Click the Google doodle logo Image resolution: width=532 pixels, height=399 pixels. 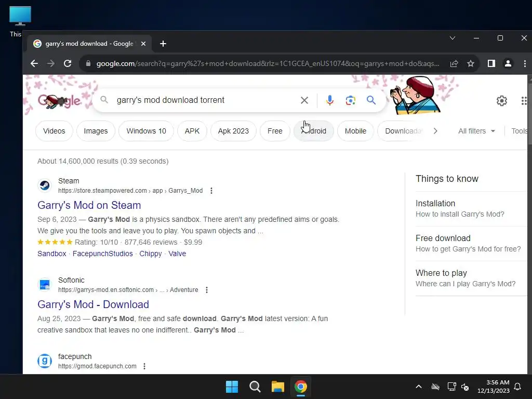tap(59, 101)
